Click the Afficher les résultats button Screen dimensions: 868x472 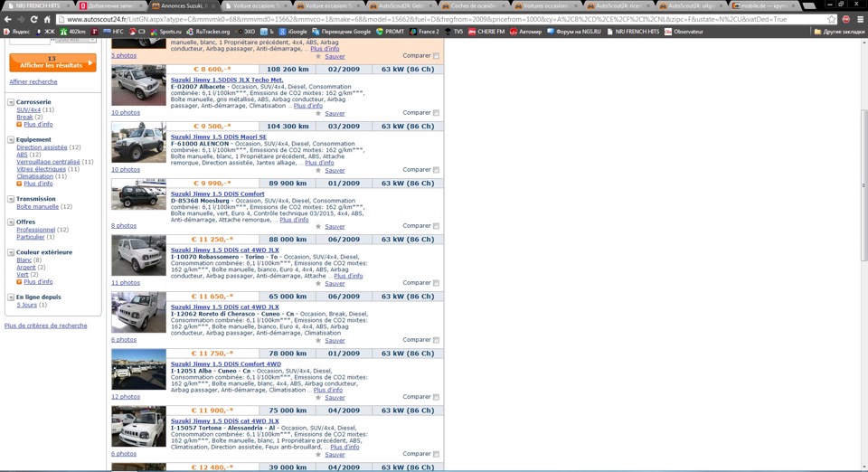coord(52,62)
